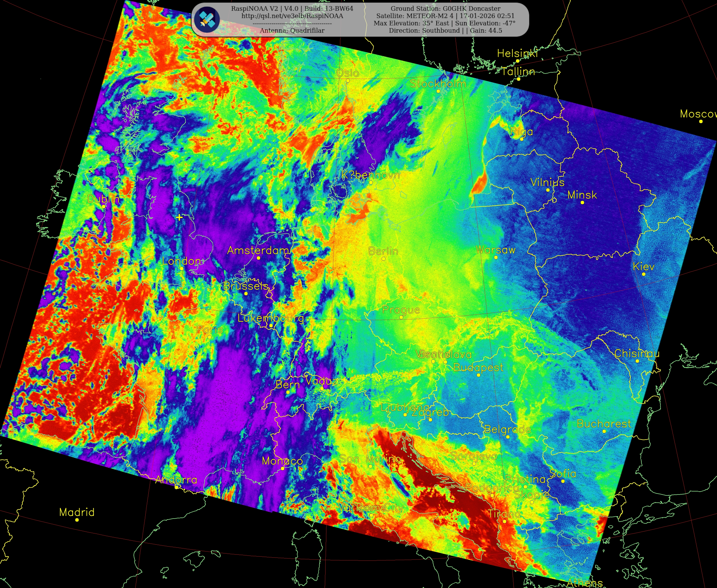Click the Helsinki city dot marker
The image size is (717, 588).
pos(517,61)
